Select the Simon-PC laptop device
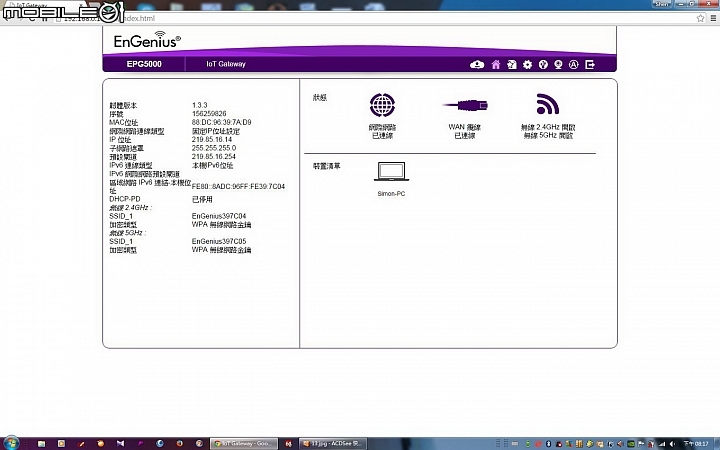The image size is (720, 450). click(391, 171)
